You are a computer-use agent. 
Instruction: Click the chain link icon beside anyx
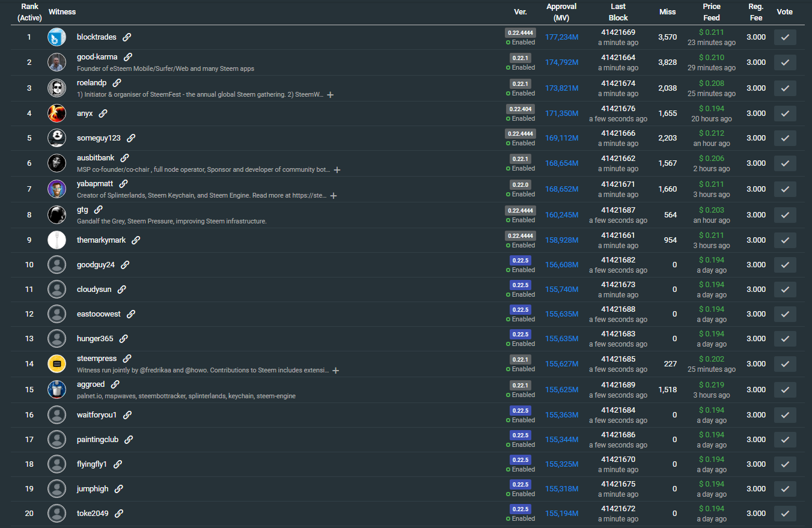(x=103, y=114)
